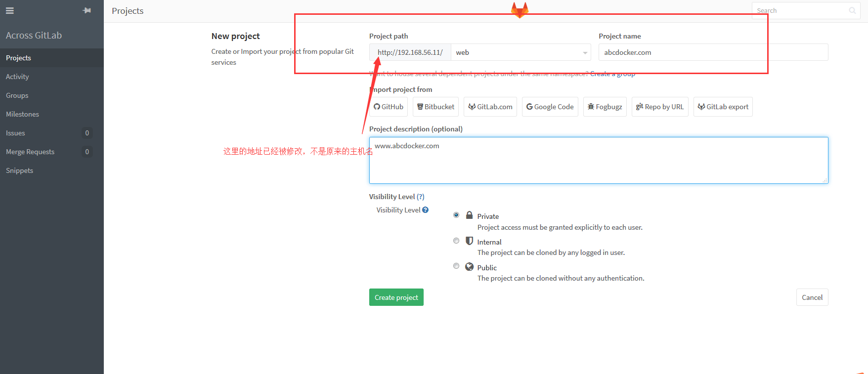This screenshot has height=374, width=868.
Task: Click the http://192.168.56.11/ path prefix
Action: click(410, 52)
